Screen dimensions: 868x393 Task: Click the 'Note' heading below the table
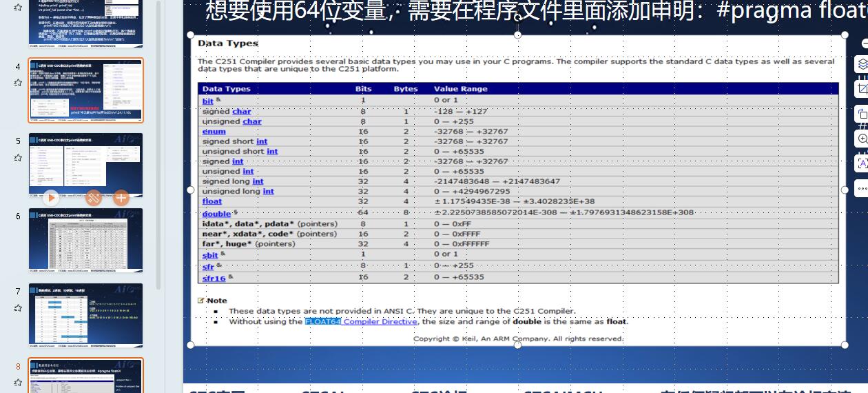pos(216,301)
